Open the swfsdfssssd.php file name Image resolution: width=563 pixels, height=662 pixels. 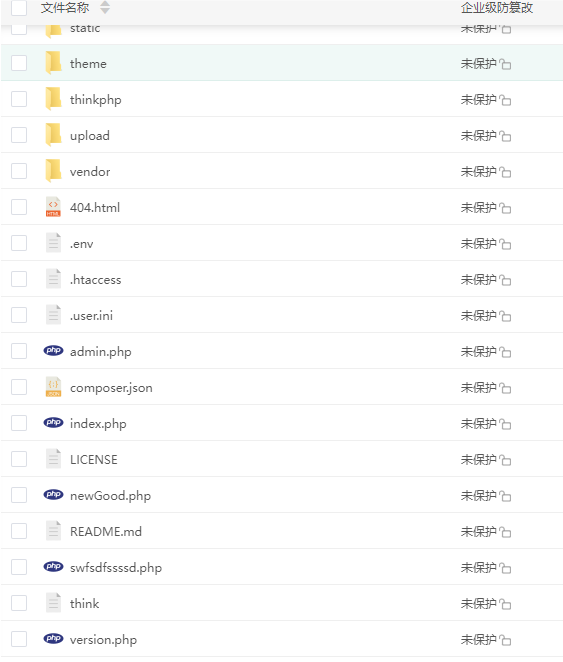click(x=116, y=568)
